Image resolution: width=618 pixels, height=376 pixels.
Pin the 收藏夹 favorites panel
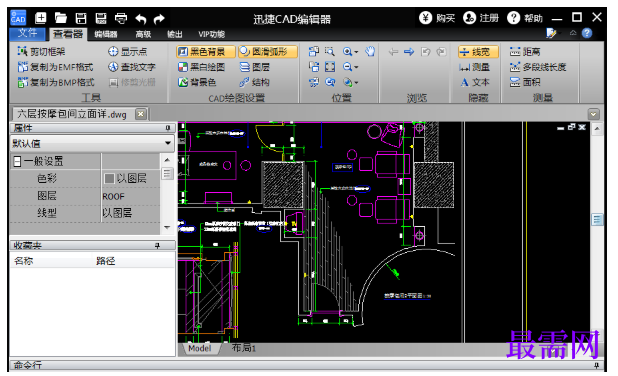(x=157, y=246)
